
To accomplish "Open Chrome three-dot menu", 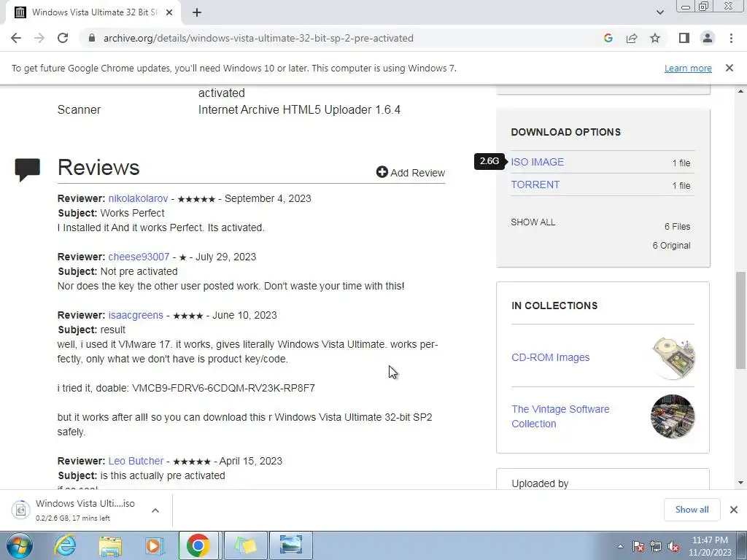I will coord(731,38).
